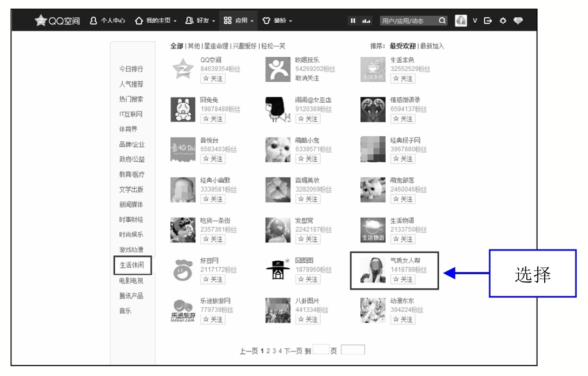This screenshot has width=588, height=376.
Task: Select the 其他 category filter
Action: pyautogui.click(x=194, y=46)
